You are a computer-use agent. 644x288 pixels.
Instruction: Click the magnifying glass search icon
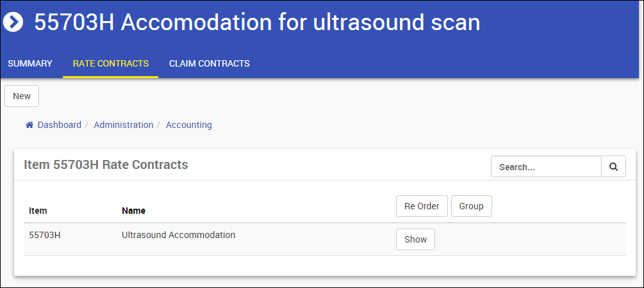pyautogui.click(x=613, y=167)
